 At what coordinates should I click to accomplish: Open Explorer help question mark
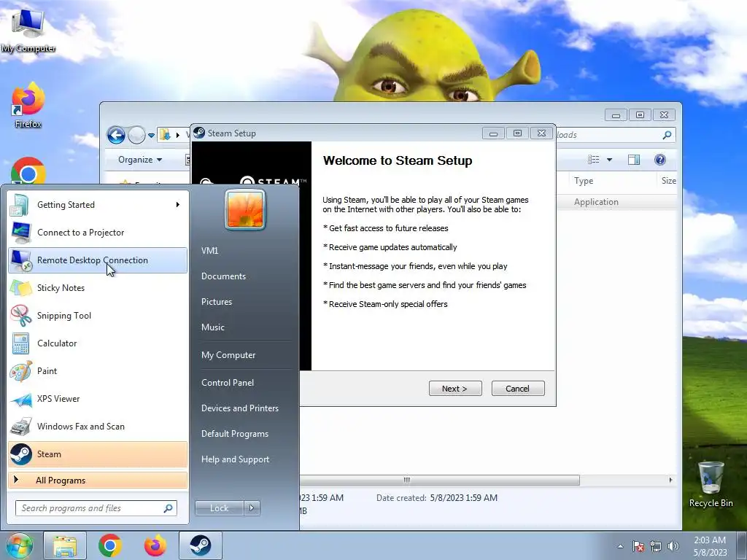pos(659,160)
